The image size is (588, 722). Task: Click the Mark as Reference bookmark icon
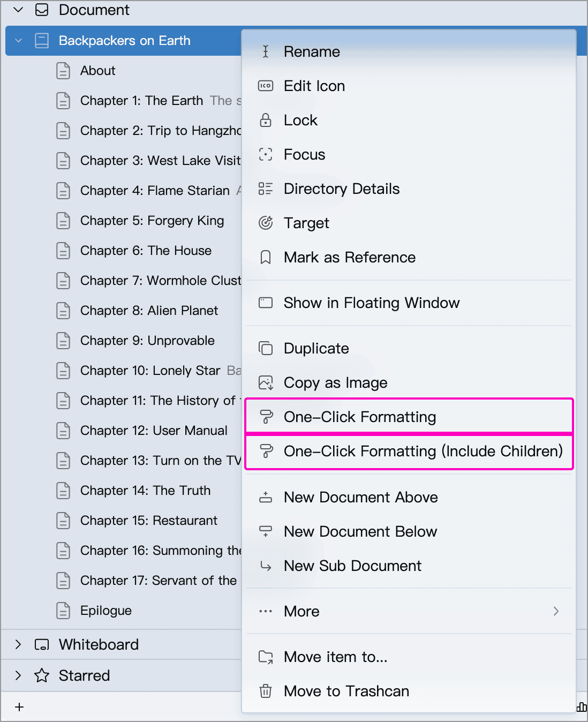click(266, 257)
